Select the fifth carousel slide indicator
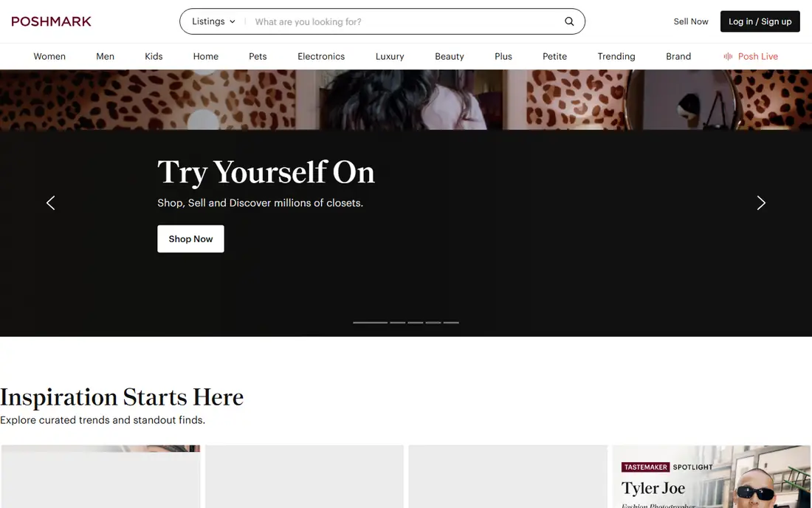This screenshot has height=508, width=812. click(451, 323)
